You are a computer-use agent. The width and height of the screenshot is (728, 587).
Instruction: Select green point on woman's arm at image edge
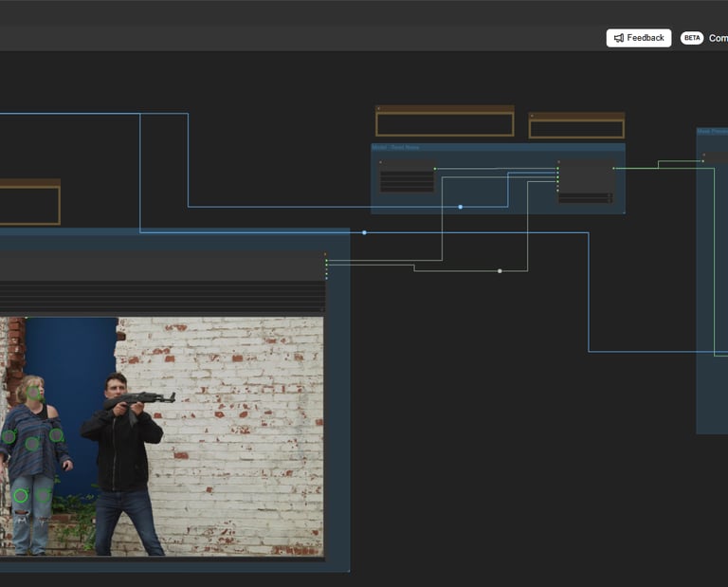coord(9,436)
